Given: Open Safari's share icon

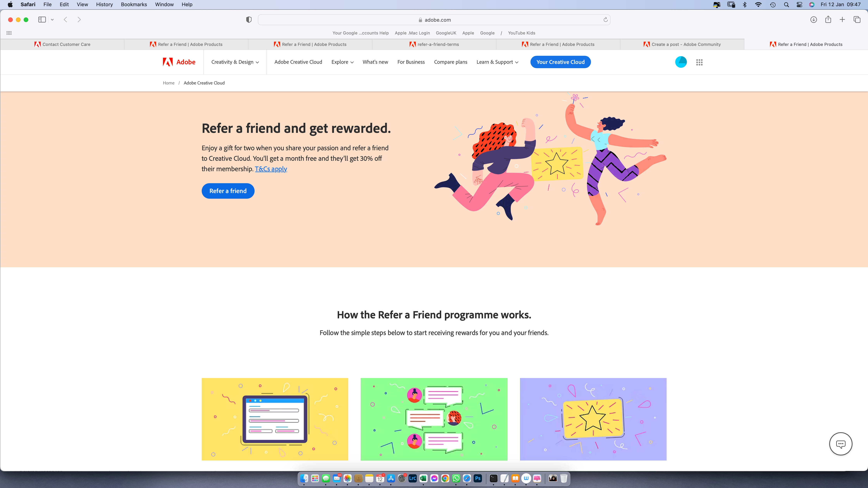Looking at the screenshot, I should pyautogui.click(x=828, y=20).
